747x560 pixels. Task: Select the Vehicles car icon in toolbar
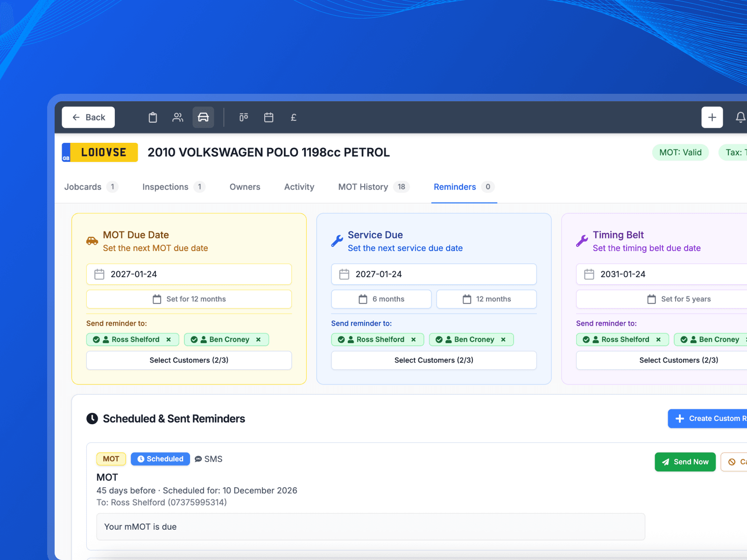tap(203, 117)
